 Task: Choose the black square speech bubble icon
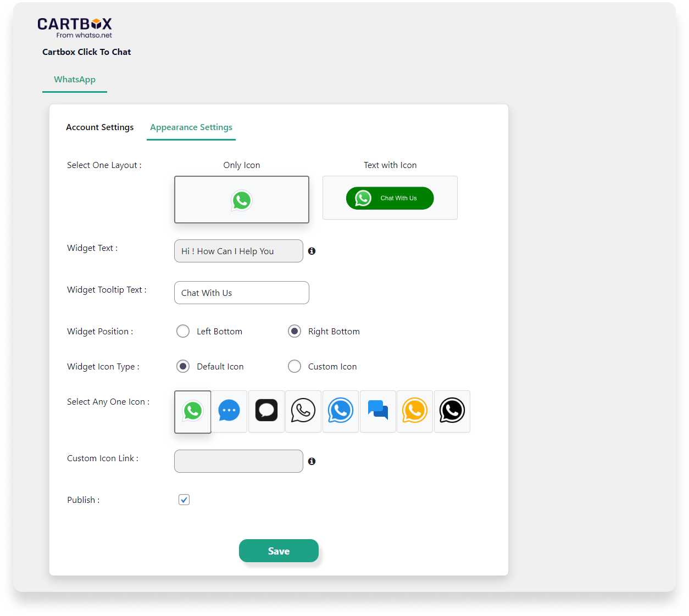click(266, 411)
